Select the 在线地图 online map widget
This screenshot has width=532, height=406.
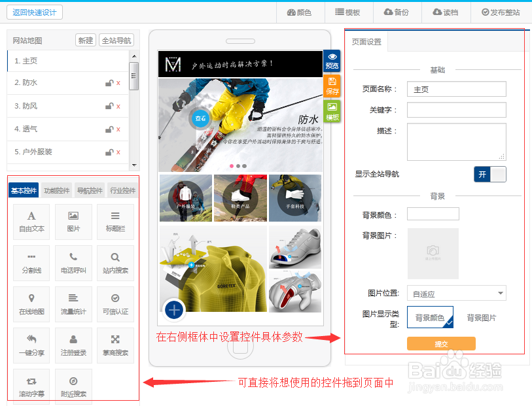tap(31, 304)
